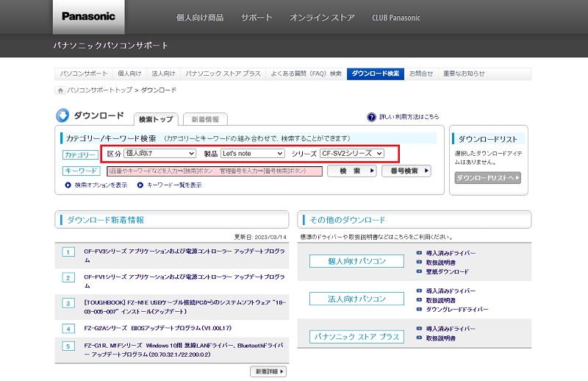The image size is (588, 381).
Task: Select the お問合せ menu tab
Action: coord(421,74)
